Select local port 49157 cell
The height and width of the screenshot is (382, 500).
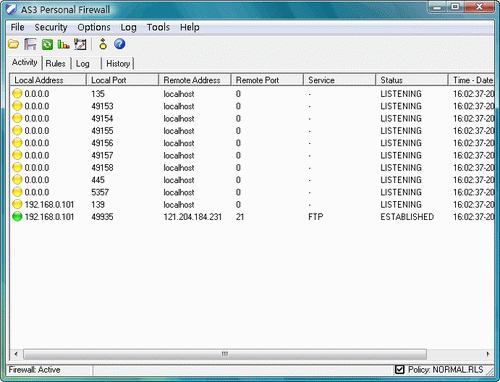102,155
